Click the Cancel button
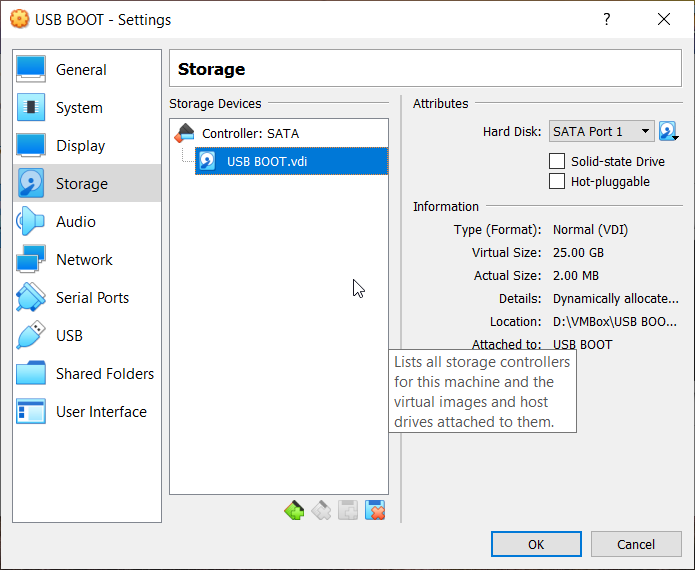Viewport: 695px width, 570px height. (636, 544)
